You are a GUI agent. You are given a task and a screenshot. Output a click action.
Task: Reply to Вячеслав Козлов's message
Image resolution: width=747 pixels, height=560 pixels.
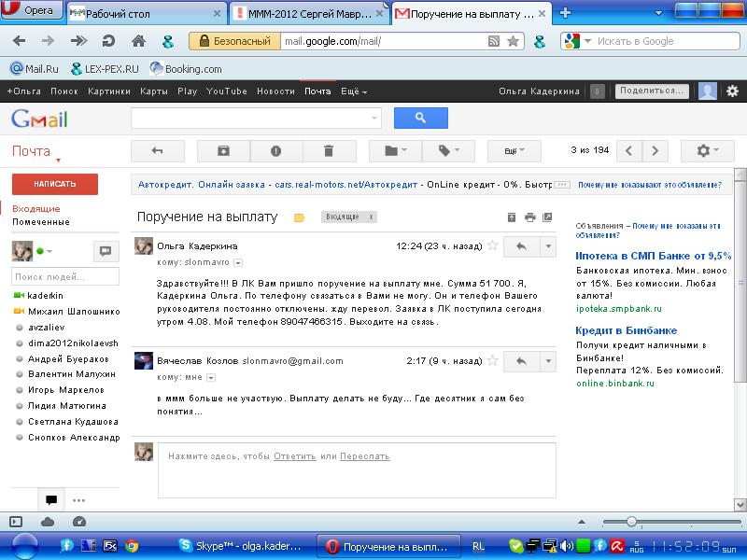pos(522,361)
